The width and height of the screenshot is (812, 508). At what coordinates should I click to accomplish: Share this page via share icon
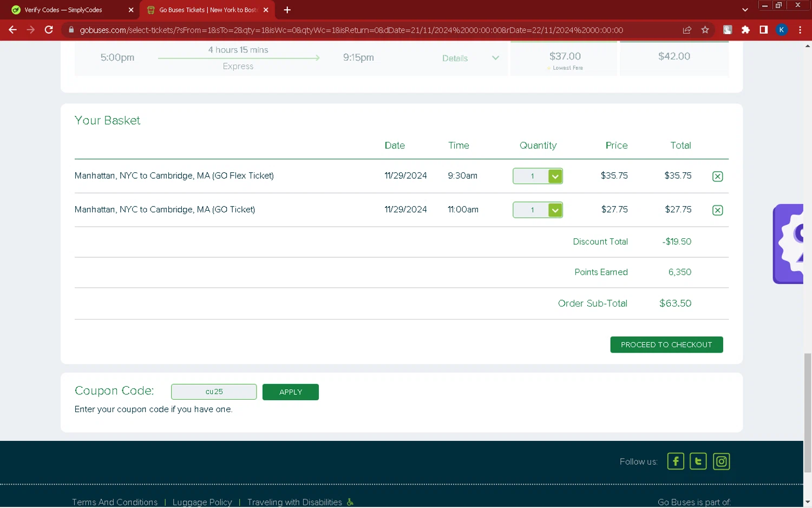(687, 30)
